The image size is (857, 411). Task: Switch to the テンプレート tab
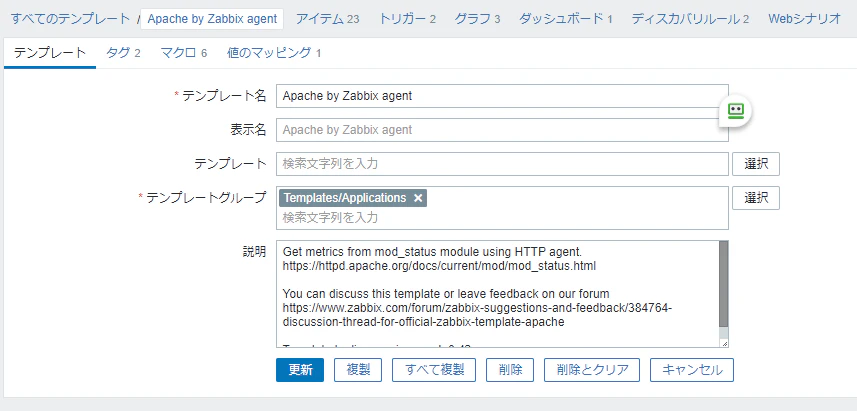point(50,53)
